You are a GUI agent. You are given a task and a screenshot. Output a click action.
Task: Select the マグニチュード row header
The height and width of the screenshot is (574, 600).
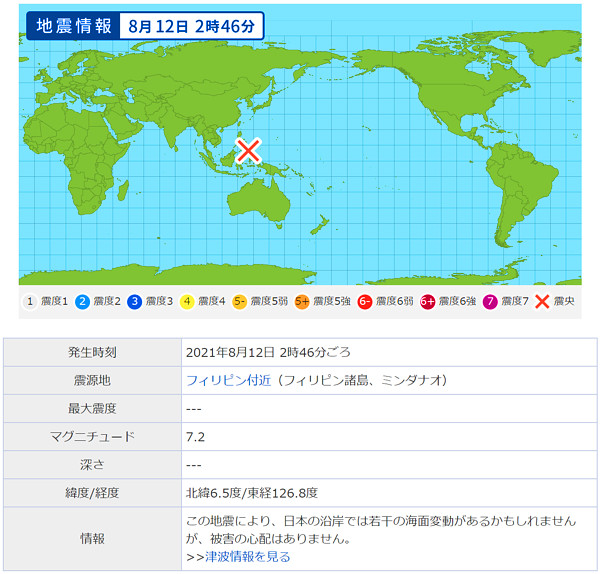pyautogui.click(x=92, y=437)
